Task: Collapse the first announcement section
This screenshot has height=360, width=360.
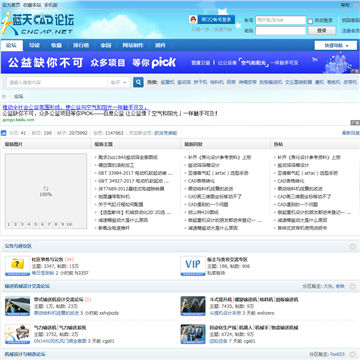Action: coord(353,246)
